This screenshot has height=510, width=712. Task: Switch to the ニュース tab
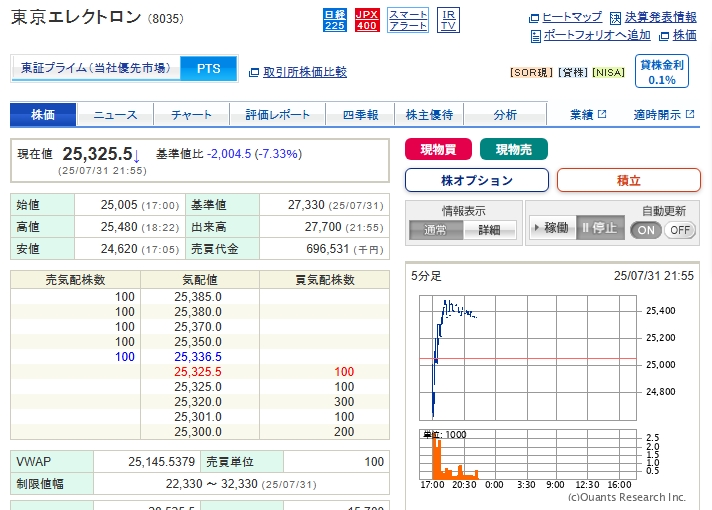pyautogui.click(x=115, y=114)
